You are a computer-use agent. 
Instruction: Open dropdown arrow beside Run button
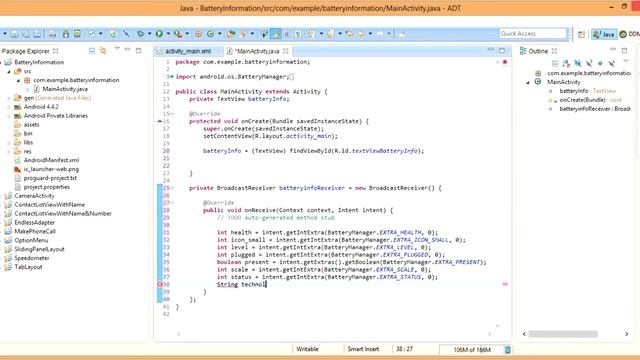[x=168, y=34]
